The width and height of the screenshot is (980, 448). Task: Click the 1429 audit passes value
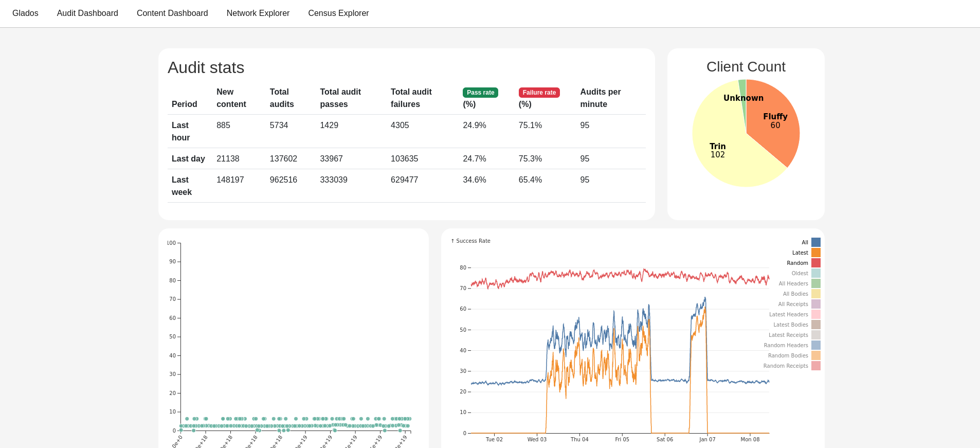pos(329,125)
